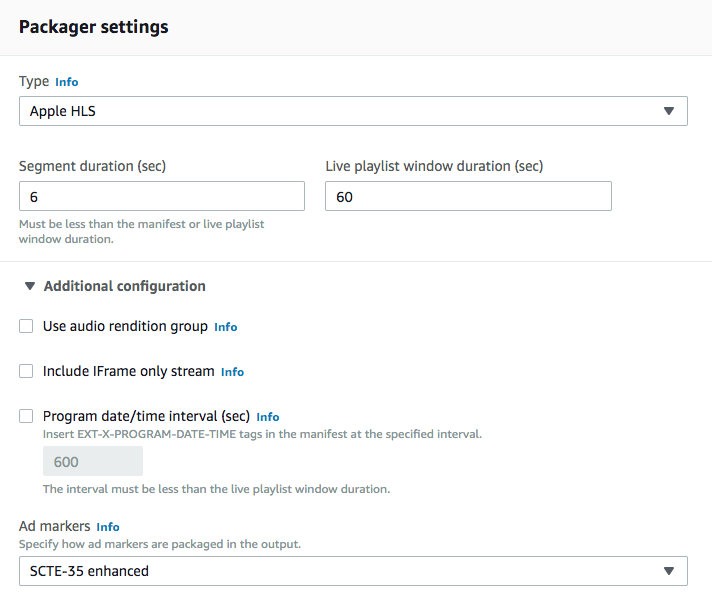Click the Live playlist window duration field
The image size is (712, 597).
[468, 196]
